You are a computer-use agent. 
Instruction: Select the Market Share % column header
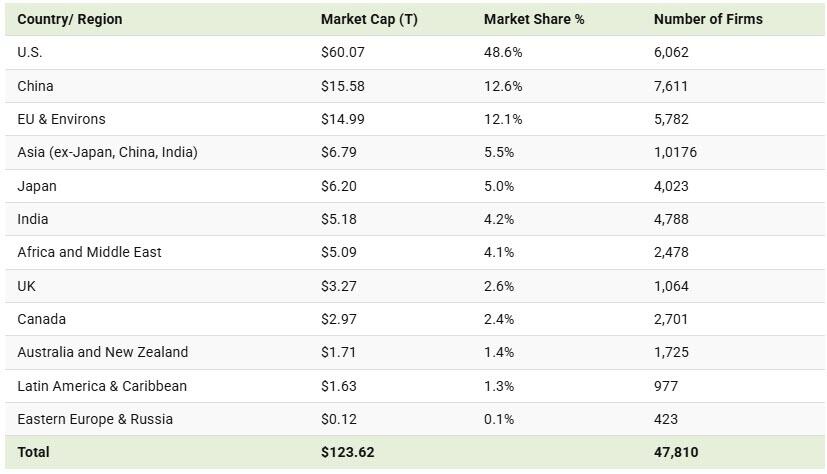(533, 19)
